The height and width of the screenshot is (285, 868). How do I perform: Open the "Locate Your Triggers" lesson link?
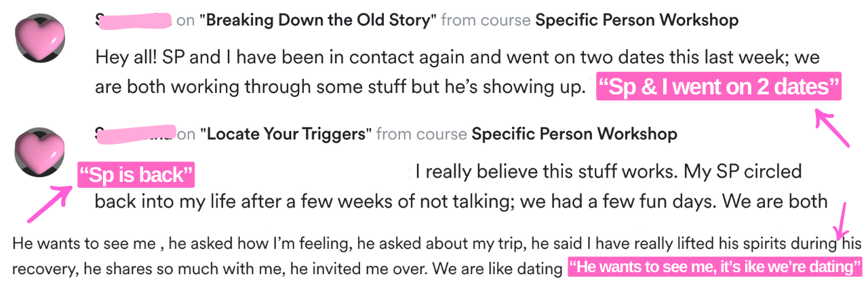point(285,134)
